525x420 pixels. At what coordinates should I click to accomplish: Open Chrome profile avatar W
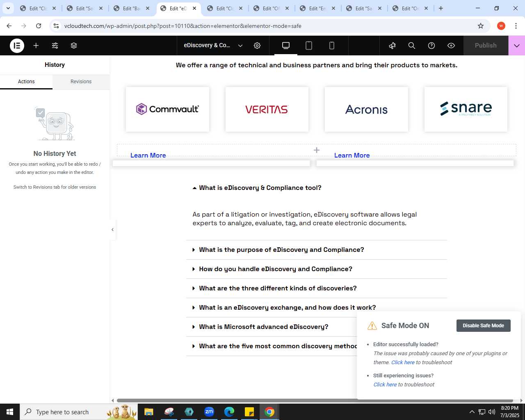point(501,26)
